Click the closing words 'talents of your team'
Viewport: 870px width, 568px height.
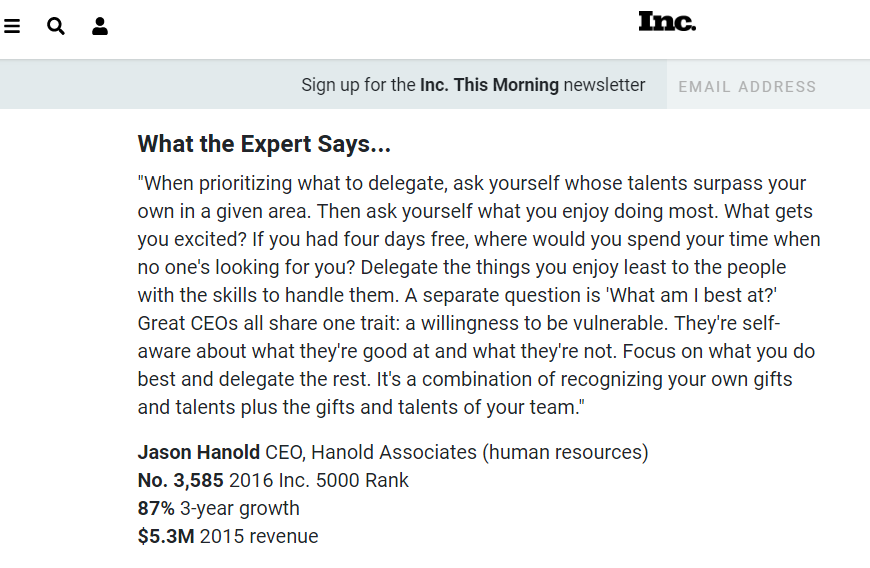[510, 408]
